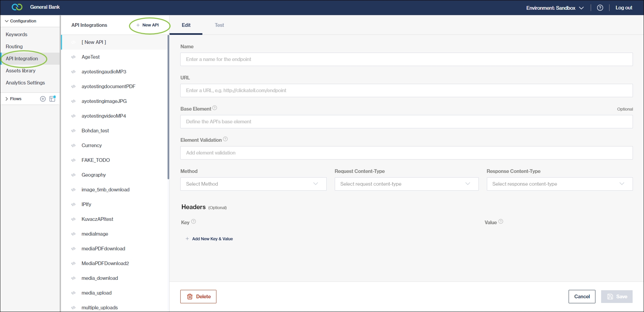Click the endpoint Name input field

pyautogui.click(x=406, y=59)
